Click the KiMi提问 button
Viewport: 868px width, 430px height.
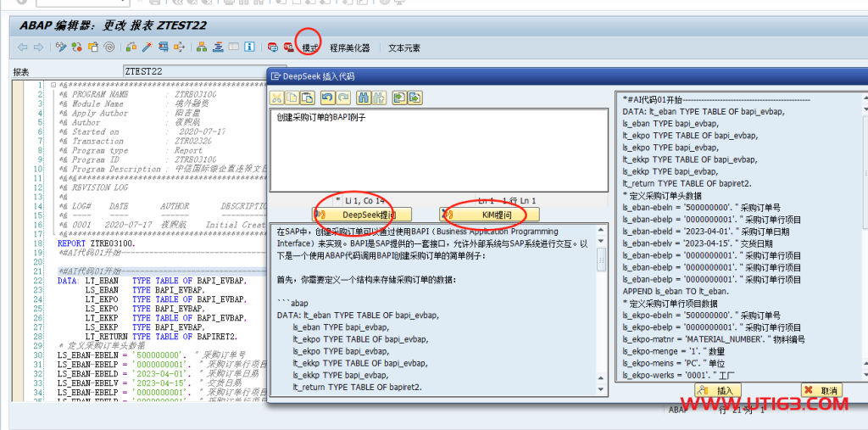[489, 215]
